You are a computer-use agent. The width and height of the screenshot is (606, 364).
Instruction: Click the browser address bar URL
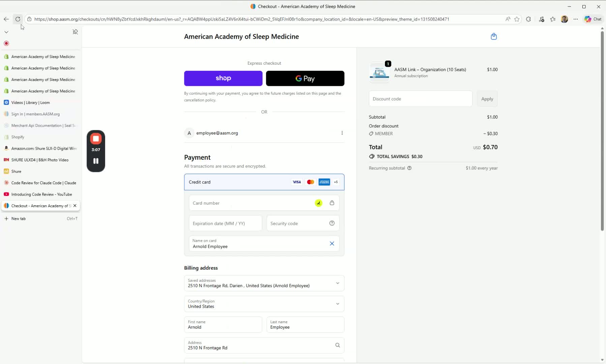pyautogui.click(x=242, y=19)
